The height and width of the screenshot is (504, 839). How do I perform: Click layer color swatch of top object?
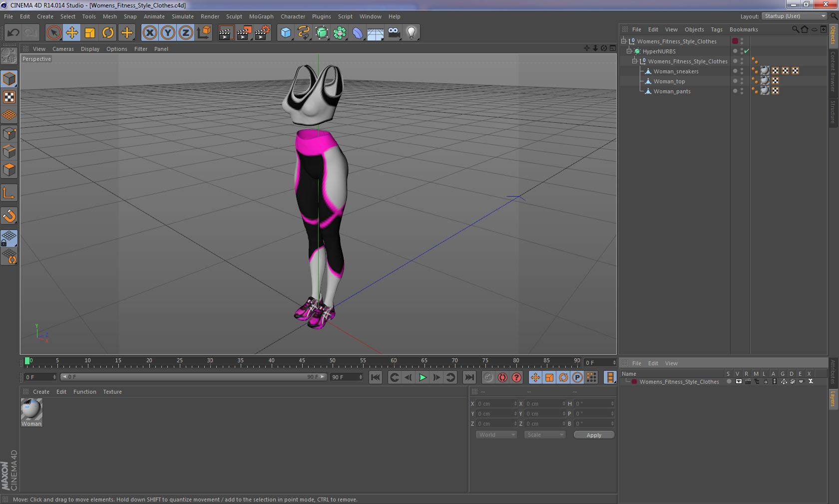click(735, 41)
